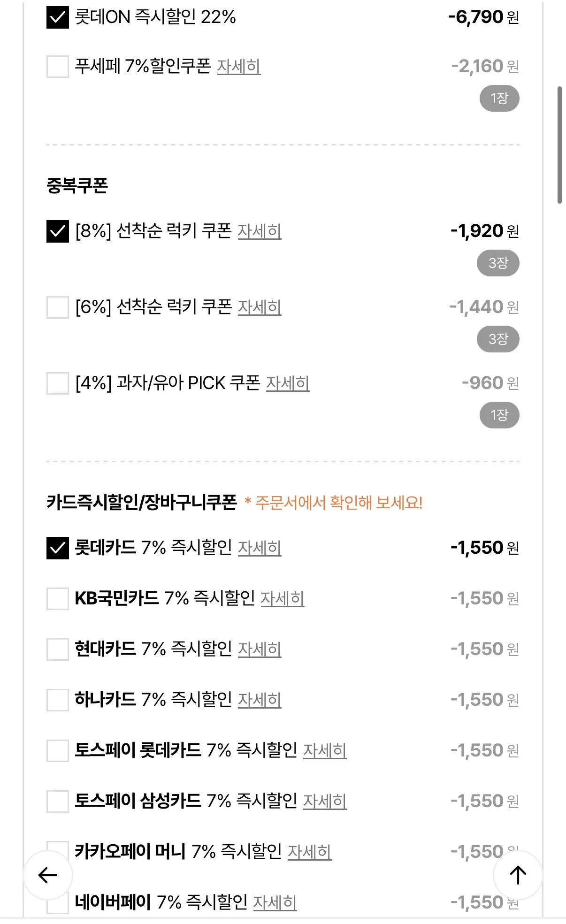The width and height of the screenshot is (566, 924).
Task: Check 토스페이 삼성카드 7% 즉시할인 checkbox
Action: click(x=58, y=802)
